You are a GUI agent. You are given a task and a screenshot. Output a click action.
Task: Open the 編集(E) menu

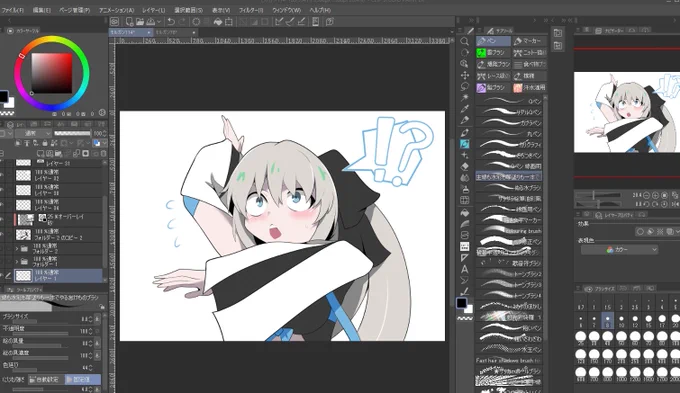(x=42, y=10)
